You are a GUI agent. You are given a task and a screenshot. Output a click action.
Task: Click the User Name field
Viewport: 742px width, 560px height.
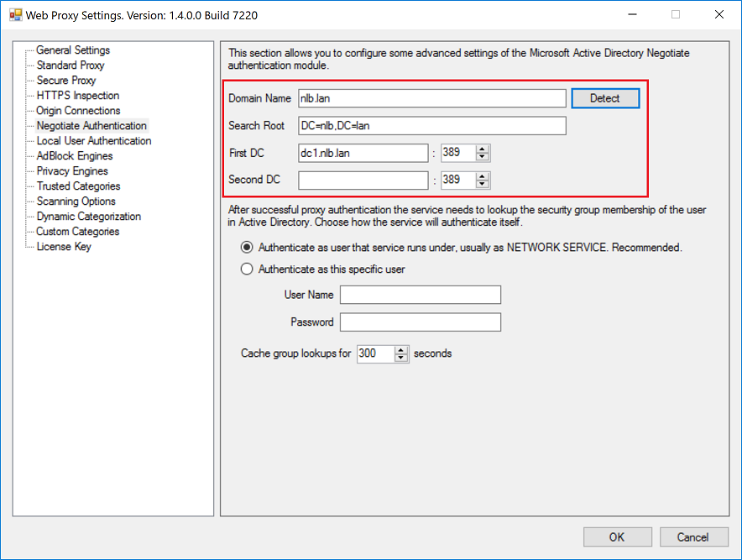tap(421, 295)
